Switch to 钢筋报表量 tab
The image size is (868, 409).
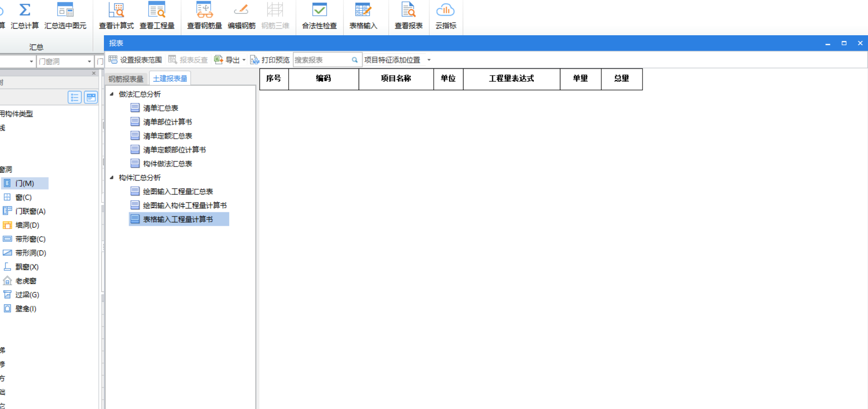click(x=126, y=79)
